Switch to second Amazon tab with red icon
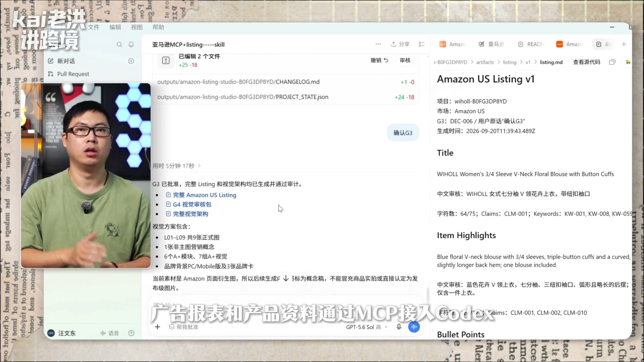This screenshot has width=644, height=362. pyautogui.click(x=570, y=44)
